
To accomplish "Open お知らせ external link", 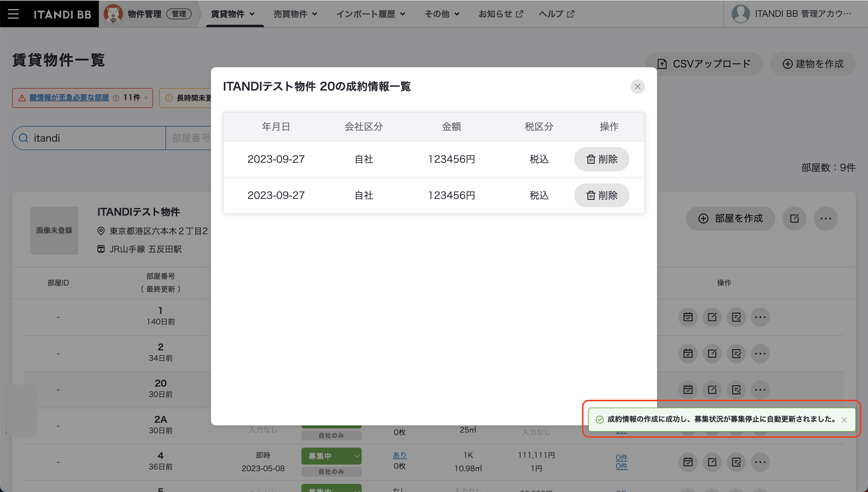I will (x=501, y=14).
